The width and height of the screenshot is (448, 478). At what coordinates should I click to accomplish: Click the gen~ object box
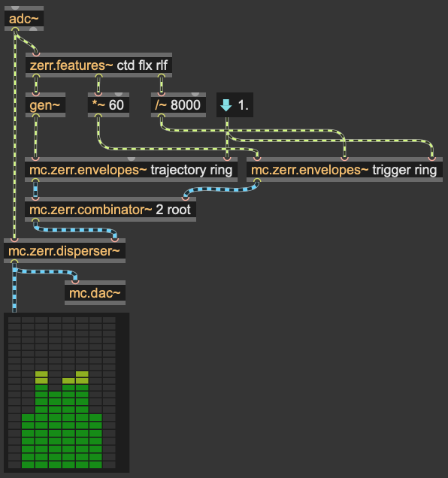(x=45, y=105)
